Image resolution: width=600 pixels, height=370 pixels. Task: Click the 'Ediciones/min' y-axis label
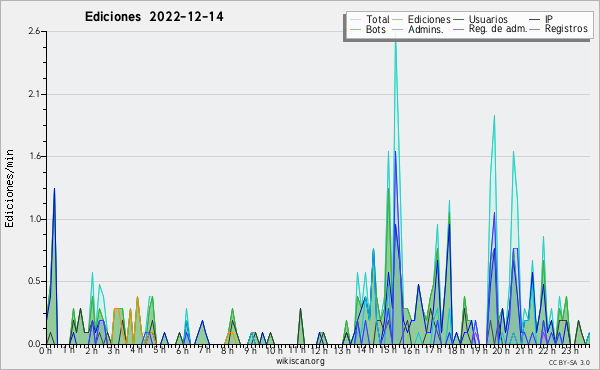9,188
